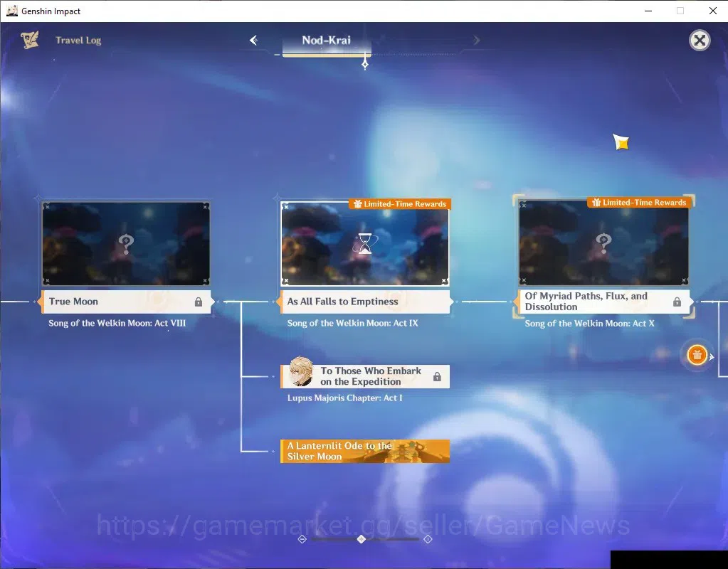Image resolution: width=728 pixels, height=569 pixels.
Task: Select Of Myriad Paths, Flux, and Dissolution label
Action: (x=603, y=302)
